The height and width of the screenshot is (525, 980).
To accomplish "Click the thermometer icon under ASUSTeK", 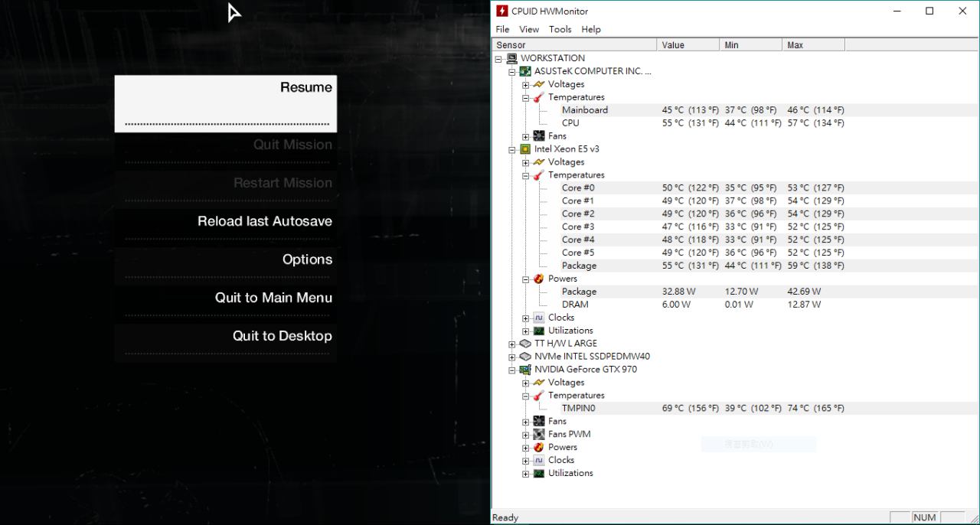I will pos(539,97).
